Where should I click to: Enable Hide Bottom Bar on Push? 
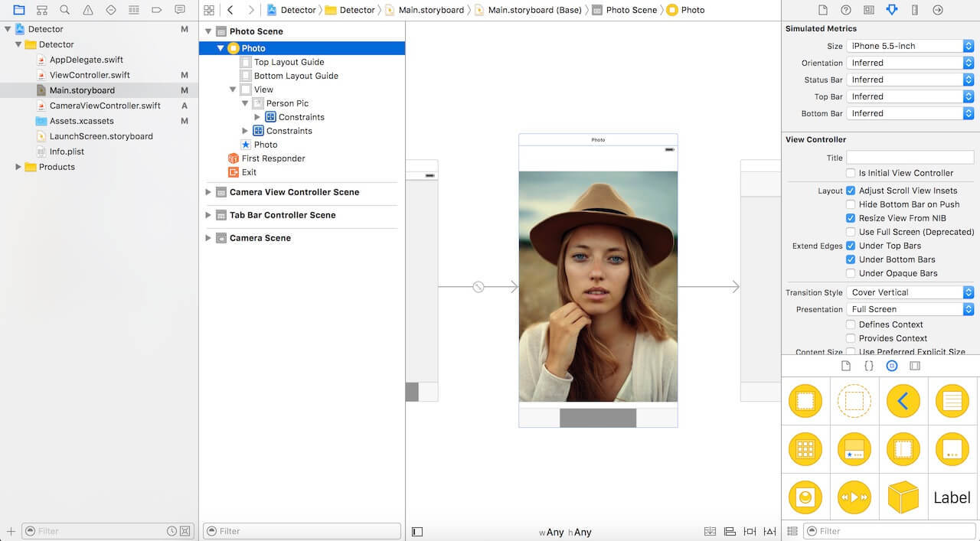click(850, 204)
